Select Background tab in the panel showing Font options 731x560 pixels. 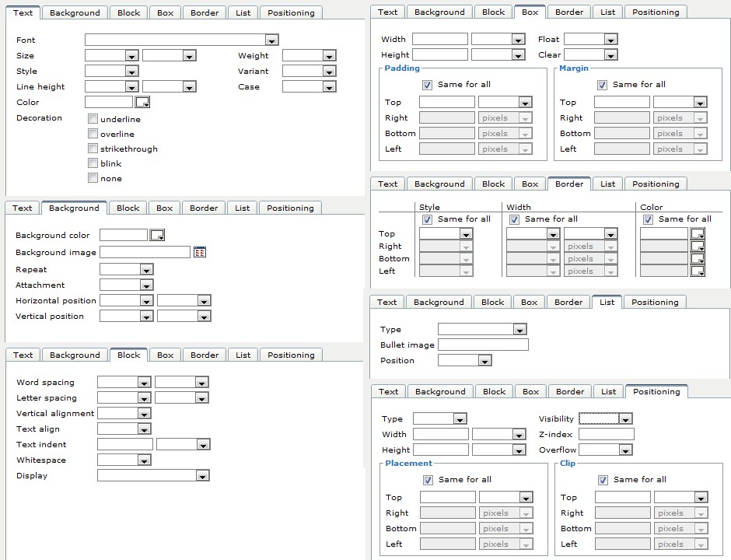pyautogui.click(x=75, y=13)
